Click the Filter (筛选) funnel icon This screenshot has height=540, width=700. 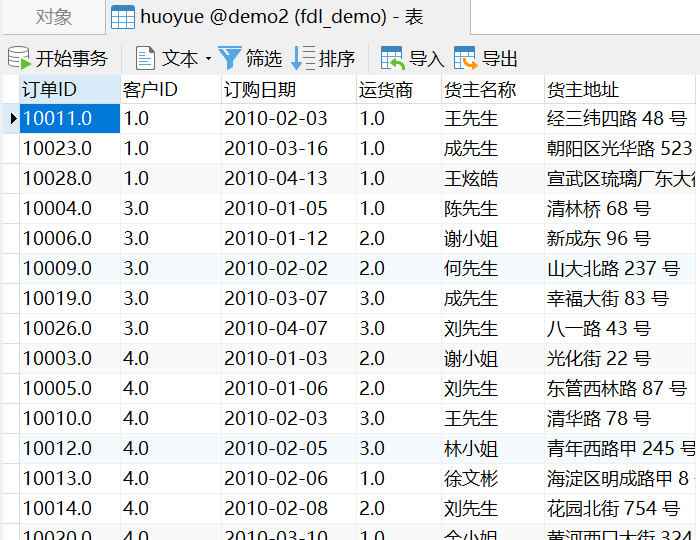230,58
